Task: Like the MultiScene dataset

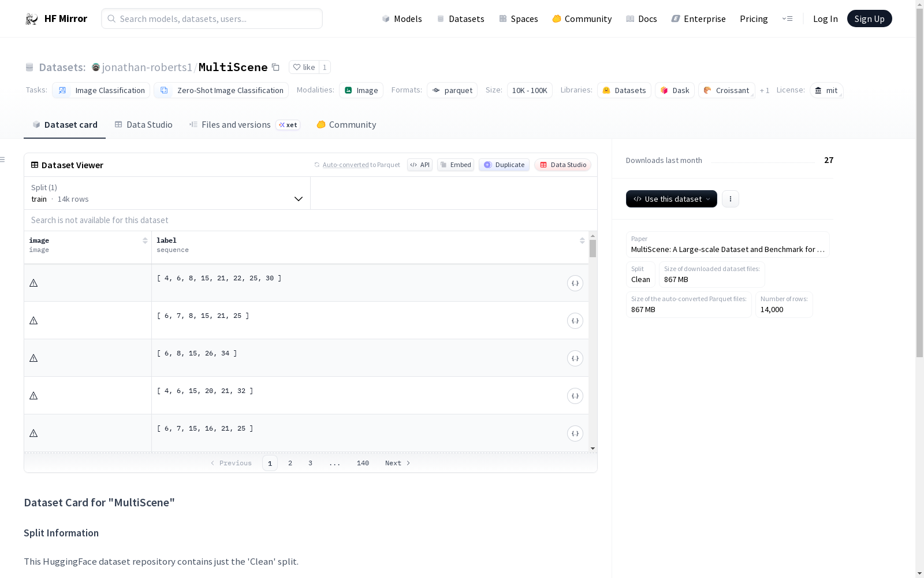Action: pyautogui.click(x=304, y=67)
